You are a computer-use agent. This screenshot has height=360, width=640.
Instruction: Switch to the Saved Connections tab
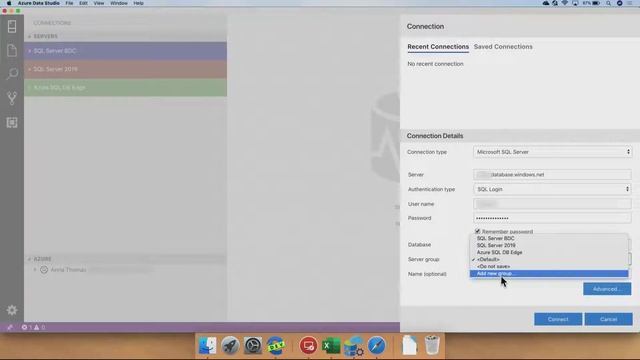pos(503,47)
